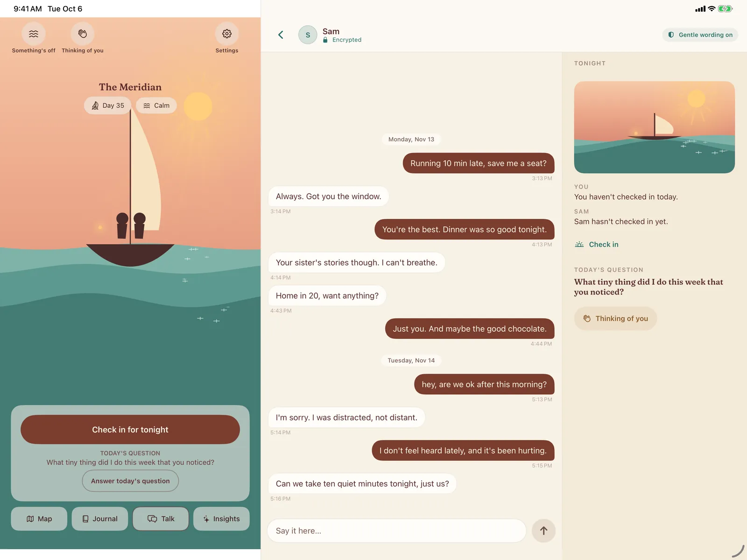Open Settings gear icon
747x560 pixels.
point(227,34)
